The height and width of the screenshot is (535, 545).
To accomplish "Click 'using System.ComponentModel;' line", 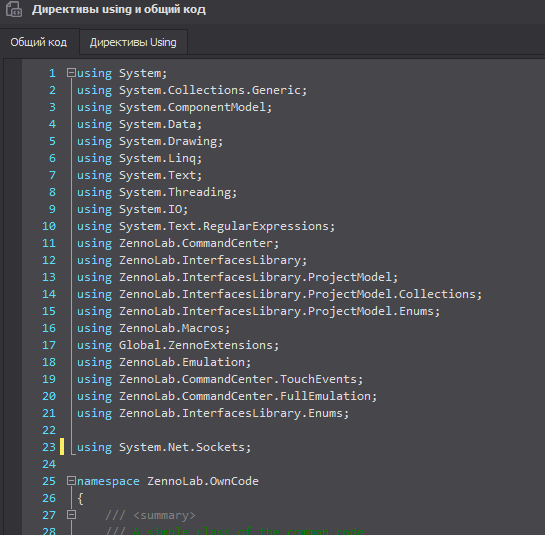I will click(x=174, y=107).
